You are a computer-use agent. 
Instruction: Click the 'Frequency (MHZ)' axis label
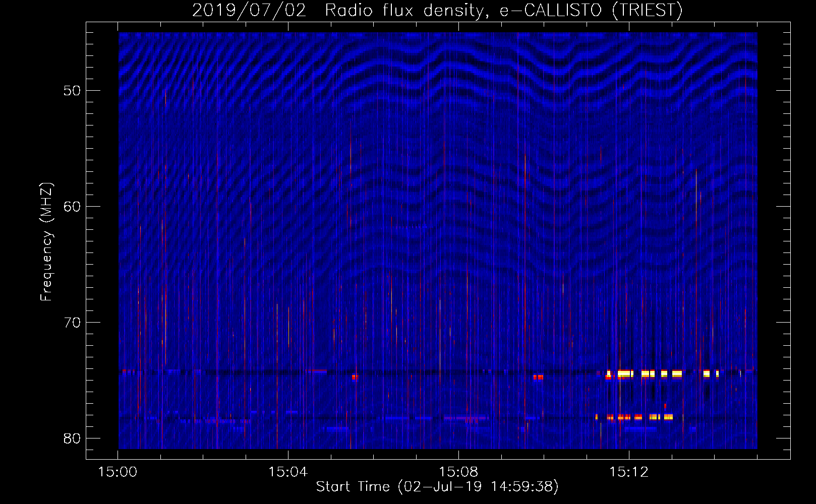point(46,242)
